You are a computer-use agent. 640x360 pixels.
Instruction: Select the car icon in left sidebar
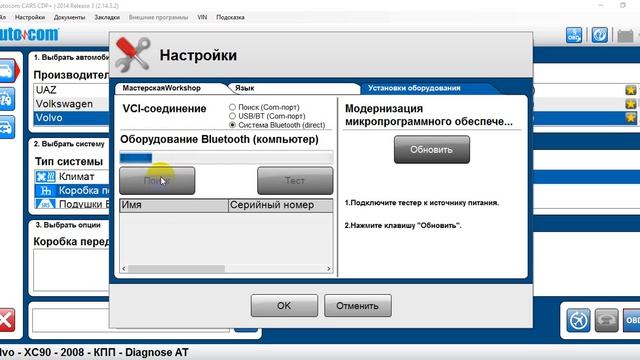(8, 71)
